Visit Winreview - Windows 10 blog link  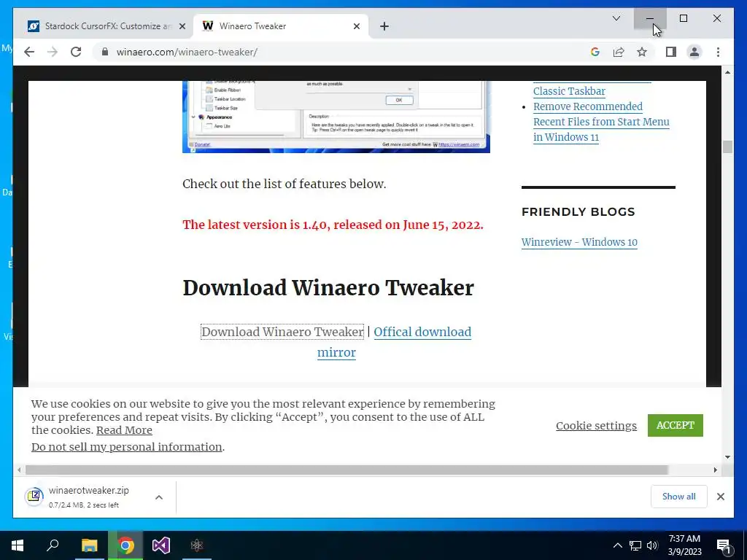(x=579, y=242)
